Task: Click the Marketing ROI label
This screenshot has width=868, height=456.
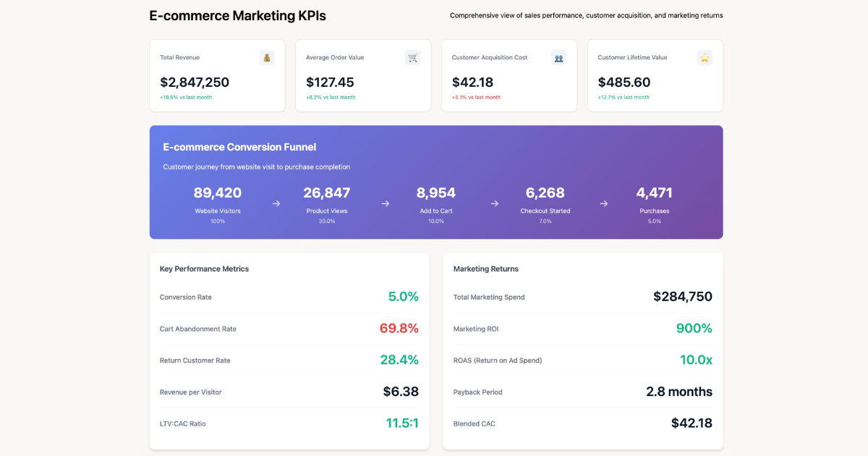Action: (476, 329)
